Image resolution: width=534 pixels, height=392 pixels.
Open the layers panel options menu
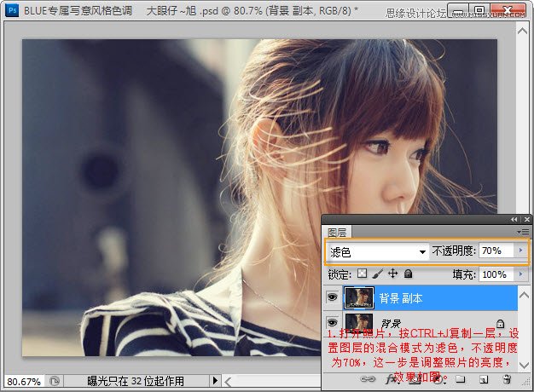(522, 232)
